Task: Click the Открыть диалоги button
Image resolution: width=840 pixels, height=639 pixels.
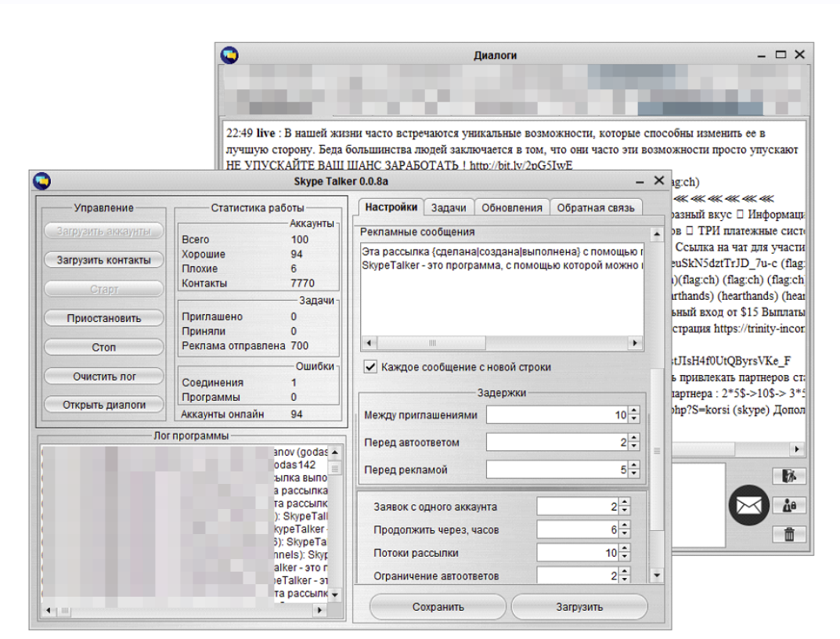Action: tap(104, 405)
